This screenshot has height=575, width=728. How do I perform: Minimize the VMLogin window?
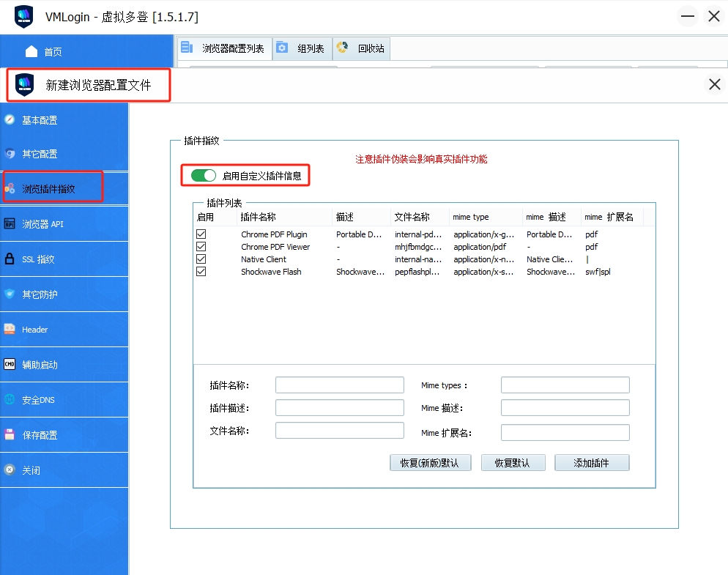point(688,17)
